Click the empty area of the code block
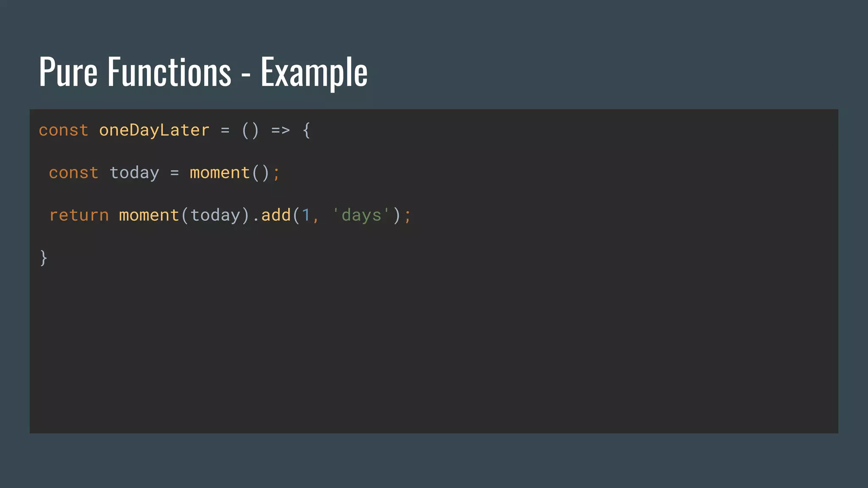 pos(466,339)
